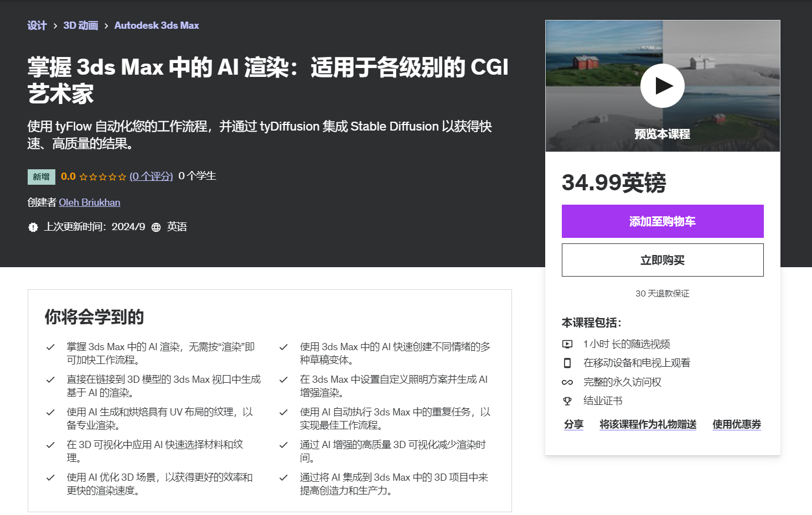Play the course preview video
The image size is (812, 515).
tap(662, 86)
